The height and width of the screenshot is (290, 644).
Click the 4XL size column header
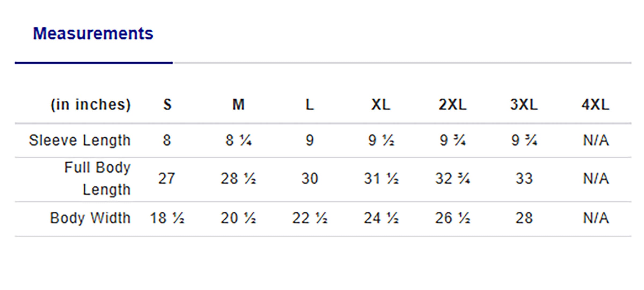[595, 104]
